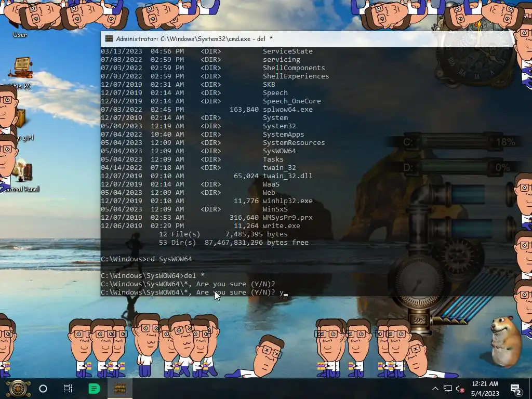Click the 65,024 file size value

click(246, 176)
